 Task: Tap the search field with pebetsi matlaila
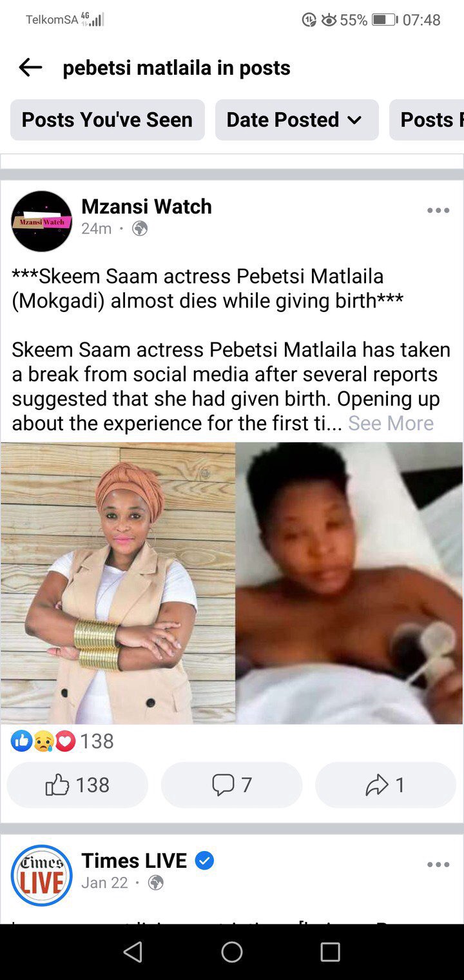(x=177, y=68)
